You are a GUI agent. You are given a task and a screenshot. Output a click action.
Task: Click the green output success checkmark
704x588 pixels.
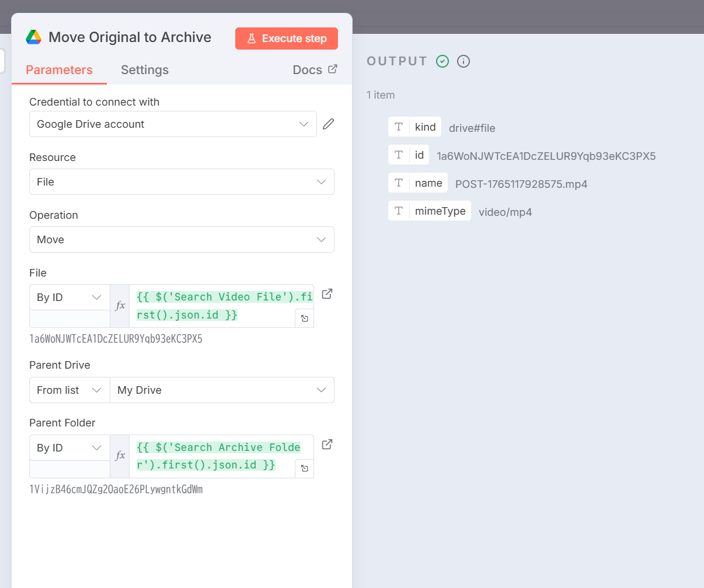coord(442,61)
